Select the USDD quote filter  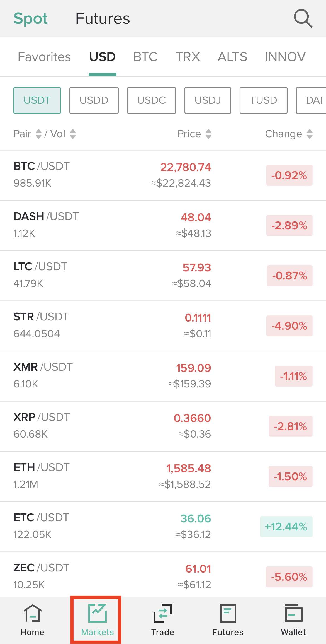tap(94, 100)
